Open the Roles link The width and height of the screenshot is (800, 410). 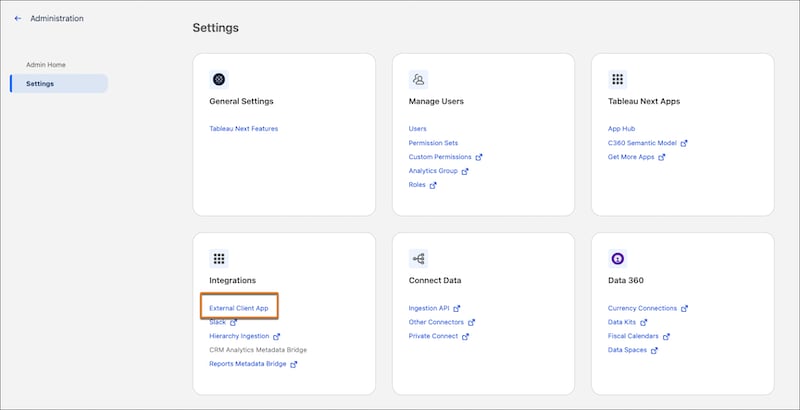pos(417,185)
